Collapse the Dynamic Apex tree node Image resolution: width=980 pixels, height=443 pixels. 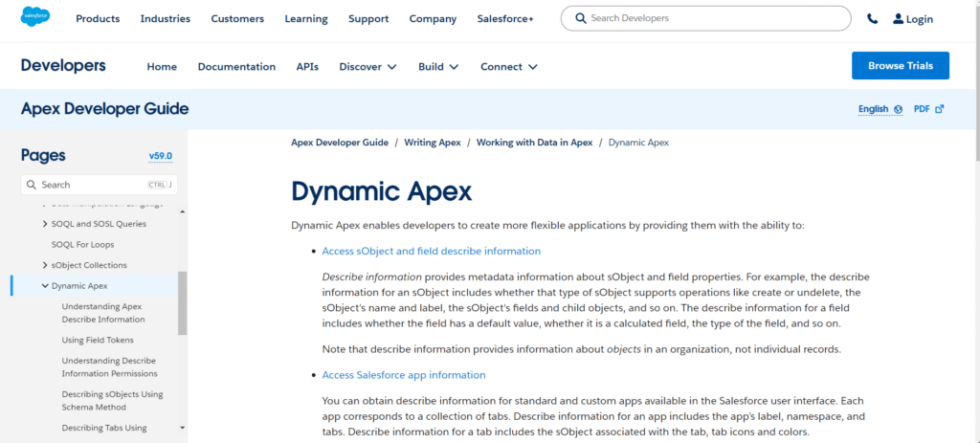pyautogui.click(x=45, y=285)
